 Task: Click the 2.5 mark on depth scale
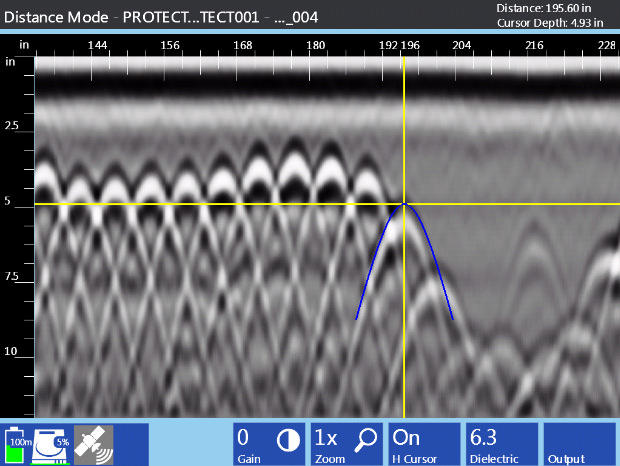coord(12,125)
